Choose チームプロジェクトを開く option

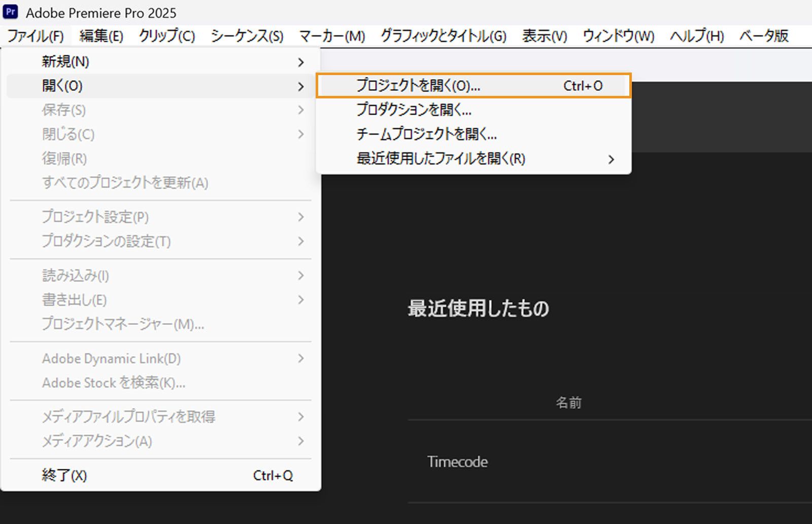(426, 134)
